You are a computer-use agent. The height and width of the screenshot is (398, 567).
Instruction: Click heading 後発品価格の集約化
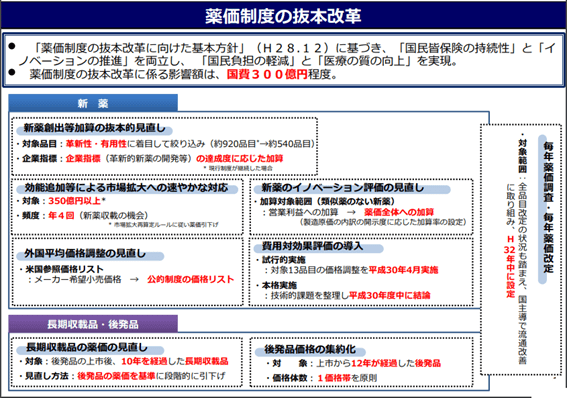tap(310, 350)
